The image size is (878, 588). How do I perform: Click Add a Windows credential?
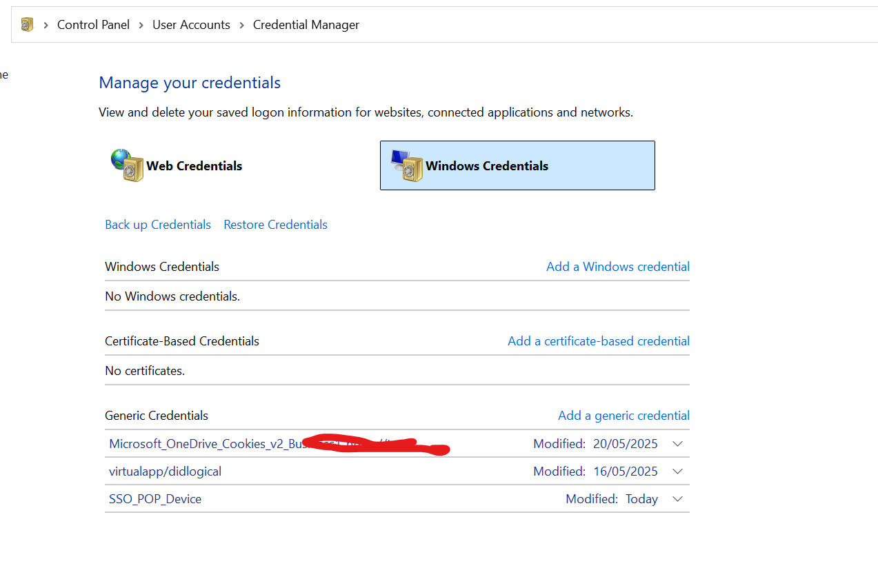point(617,266)
